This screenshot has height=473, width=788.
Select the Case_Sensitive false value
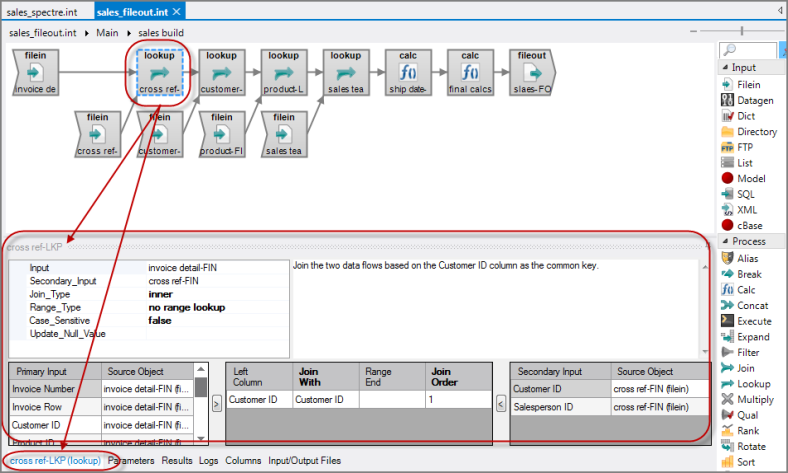point(218,320)
